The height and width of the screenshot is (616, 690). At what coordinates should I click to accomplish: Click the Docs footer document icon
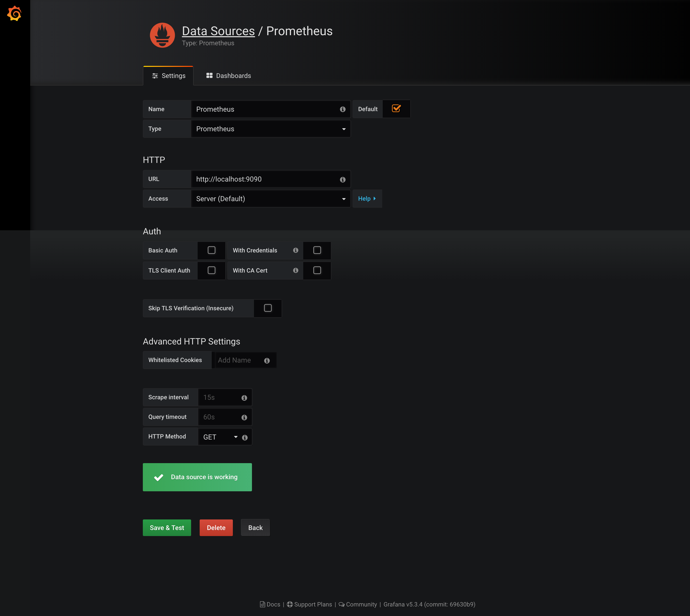click(262, 604)
